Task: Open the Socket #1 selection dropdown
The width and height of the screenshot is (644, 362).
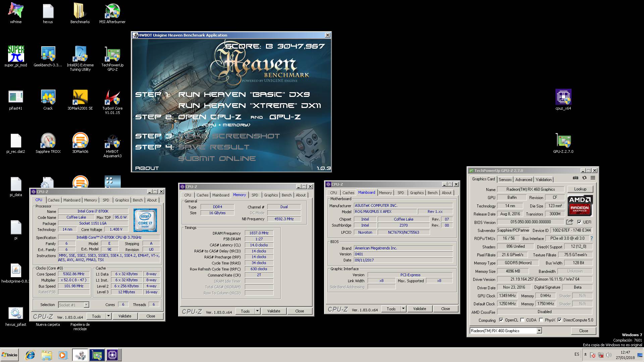Action: click(x=86, y=305)
